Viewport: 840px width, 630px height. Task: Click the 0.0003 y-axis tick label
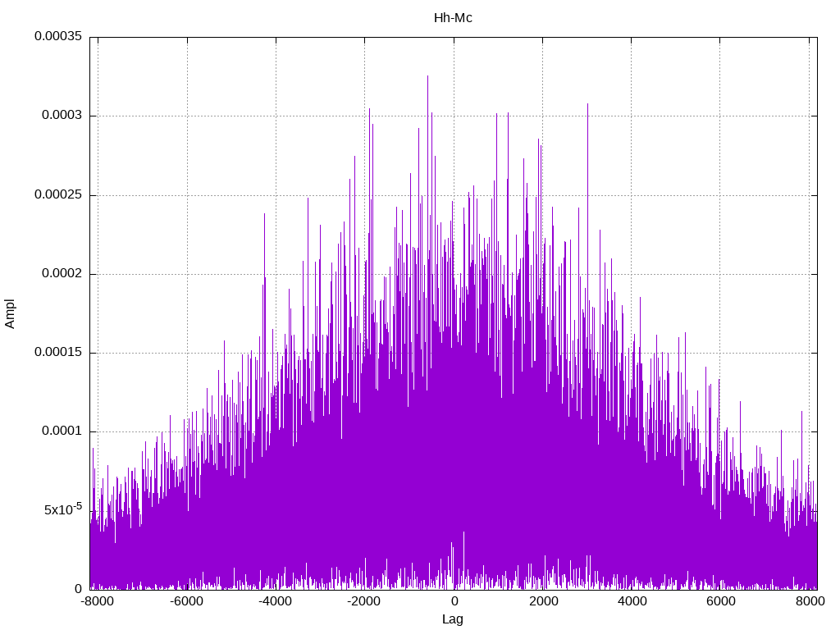click(62, 116)
